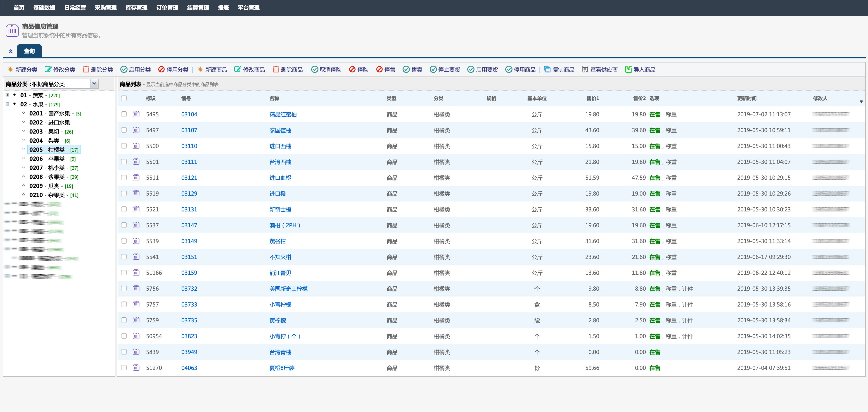Open the 平台管理 menu
Screen dimensions: 868x412
(x=248, y=7)
